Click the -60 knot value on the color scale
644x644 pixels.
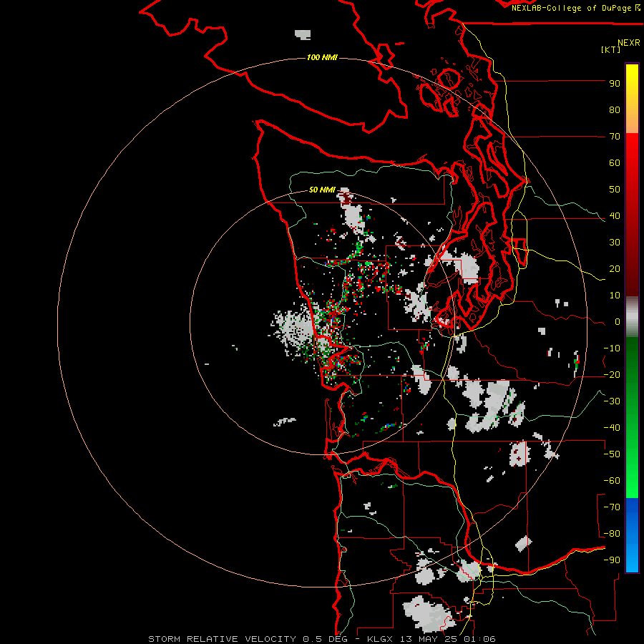click(x=612, y=481)
